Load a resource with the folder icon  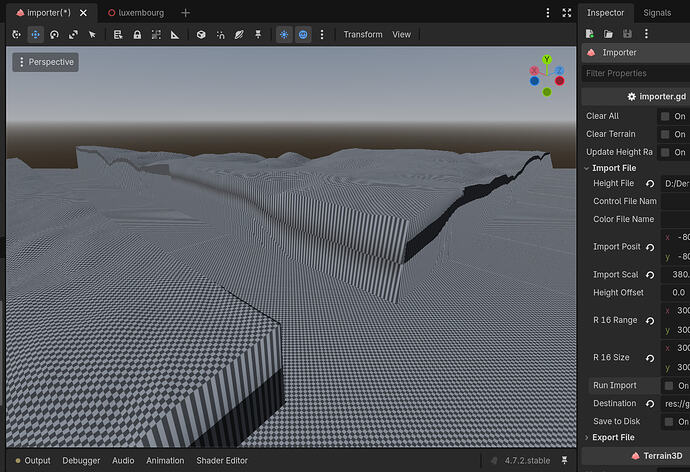coord(608,33)
